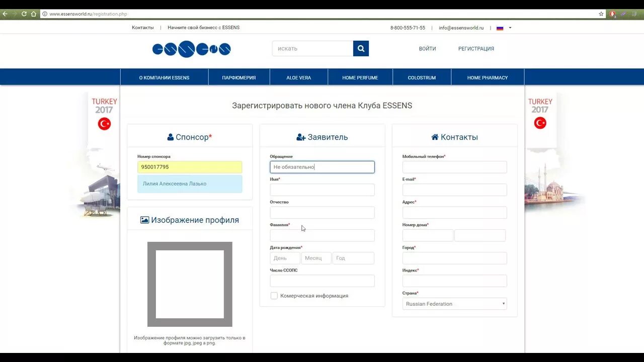Open ALOE VERA menu item
The height and width of the screenshot is (362, 644).
pyautogui.click(x=299, y=77)
